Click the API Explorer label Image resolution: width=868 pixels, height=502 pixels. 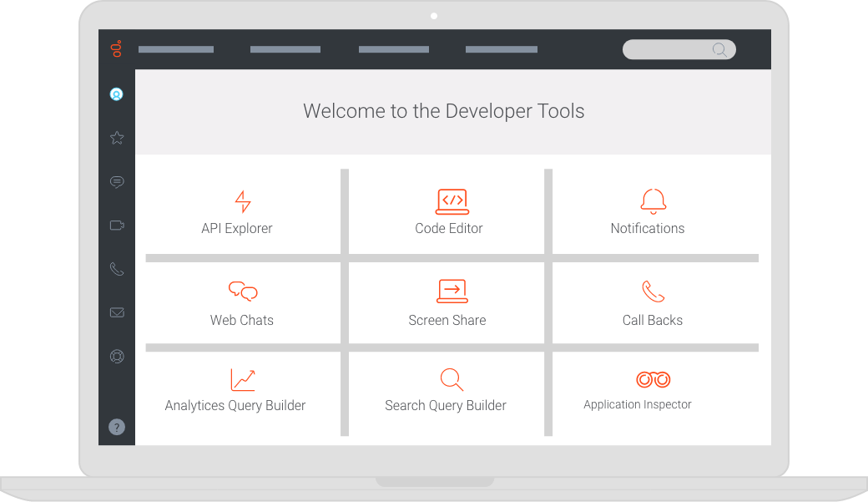[237, 228]
